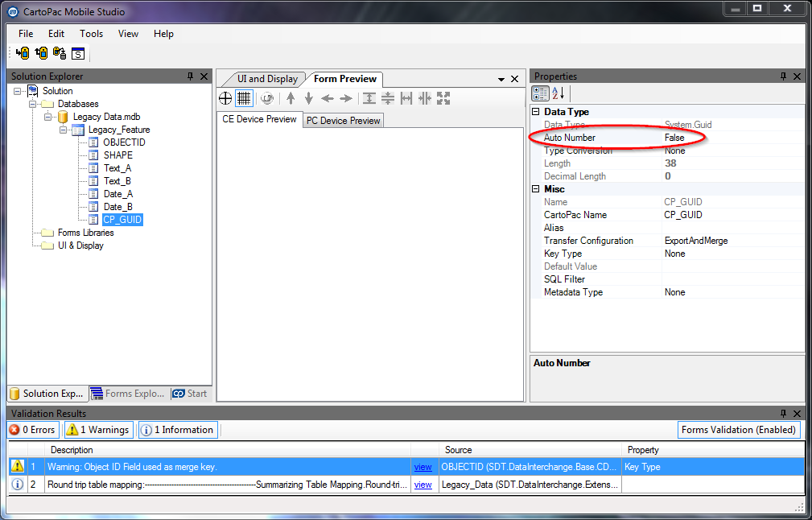Open the Tools menu
This screenshot has width=812, height=520.
[91, 34]
